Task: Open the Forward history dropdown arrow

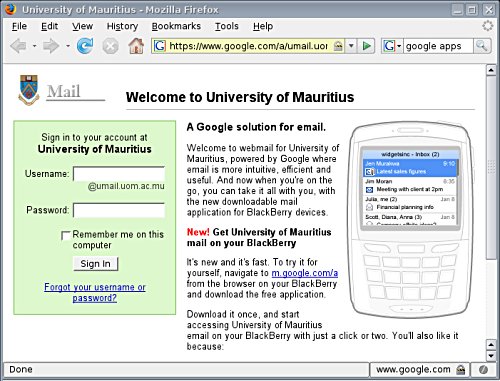Action: tap(68, 46)
